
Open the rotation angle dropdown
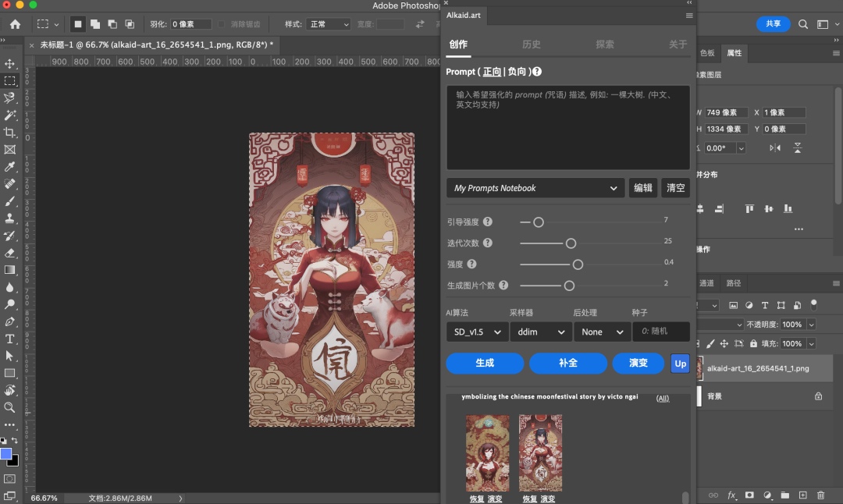click(742, 148)
